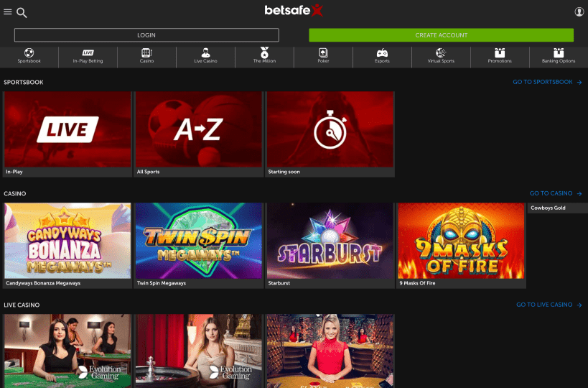Click the arrow beside Go To Casino

point(579,193)
